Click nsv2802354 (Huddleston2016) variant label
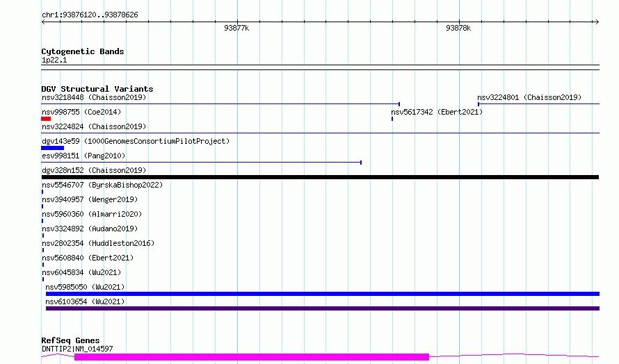The image size is (619, 364). 98,243
